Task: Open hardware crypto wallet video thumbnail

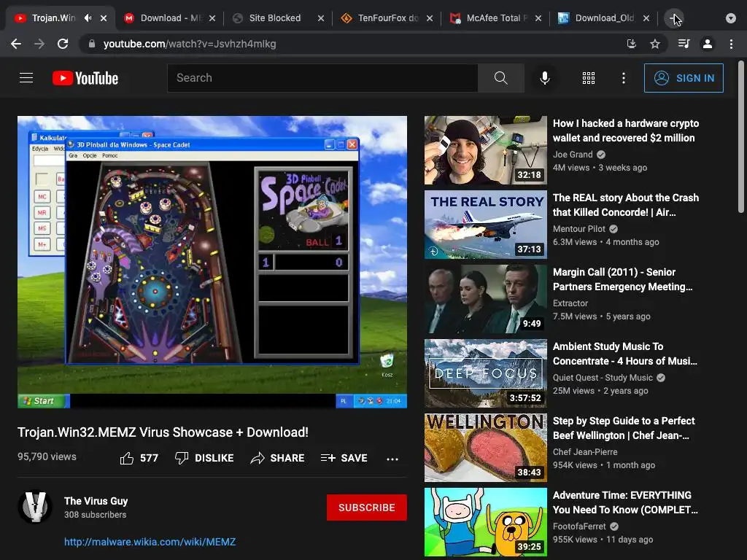Action: tap(485, 150)
